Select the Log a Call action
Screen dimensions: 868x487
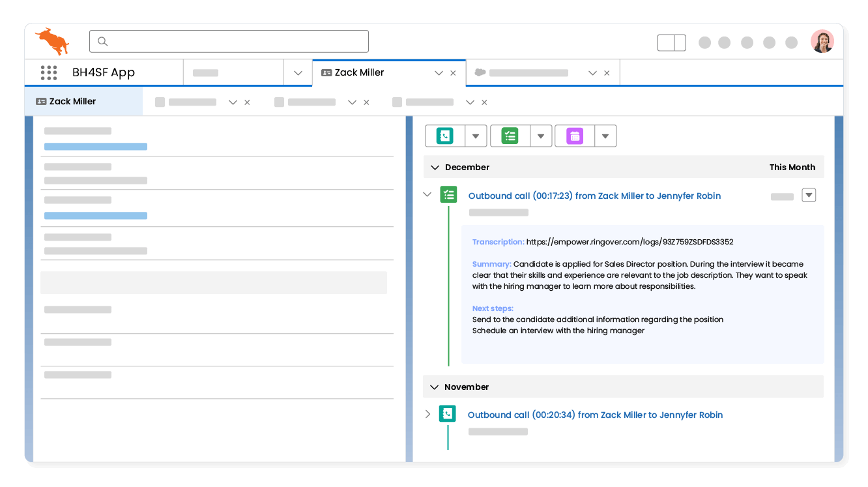pos(446,136)
